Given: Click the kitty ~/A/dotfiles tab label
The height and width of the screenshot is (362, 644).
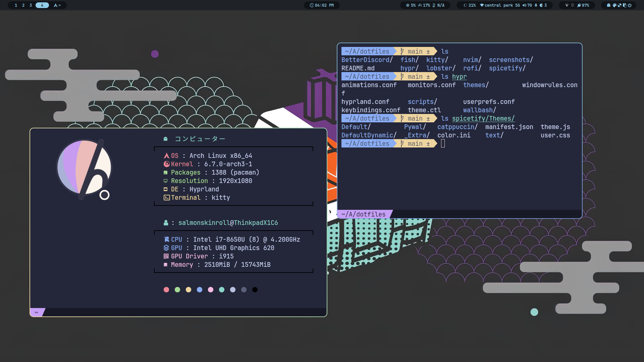Looking at the screenshot, I should (363, 214).
